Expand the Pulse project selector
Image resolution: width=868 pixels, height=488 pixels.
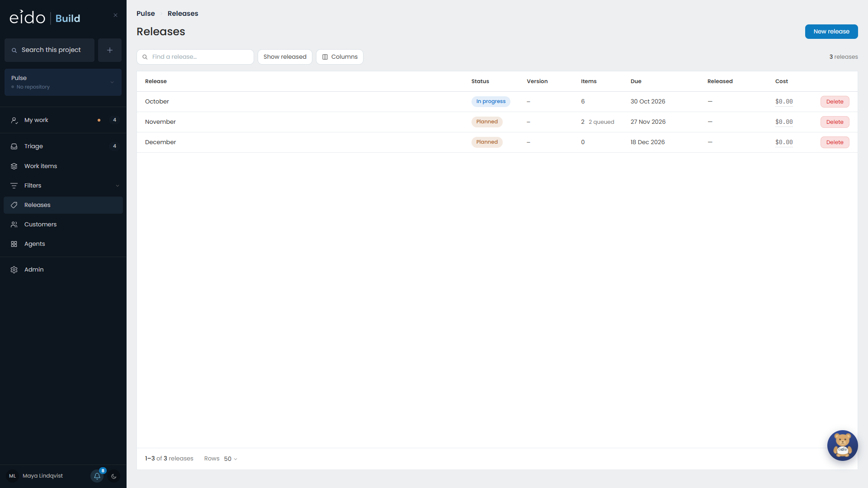point(63,82)
